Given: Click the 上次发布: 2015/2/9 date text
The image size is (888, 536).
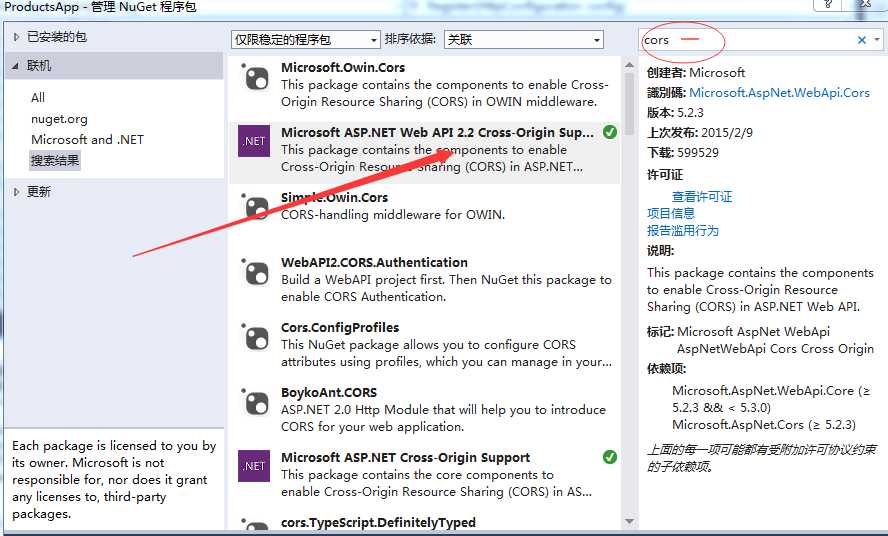Looking at the screenshot, I should coord(700,133).
